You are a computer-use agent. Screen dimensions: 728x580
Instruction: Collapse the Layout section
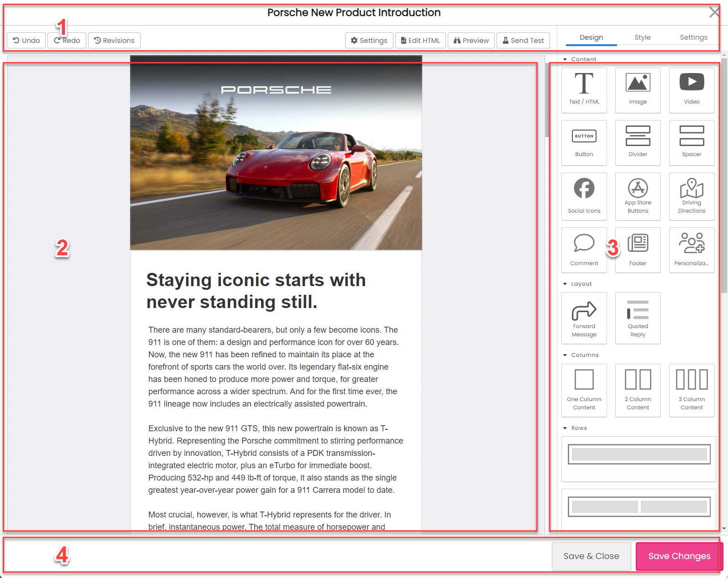pos(577,284)
